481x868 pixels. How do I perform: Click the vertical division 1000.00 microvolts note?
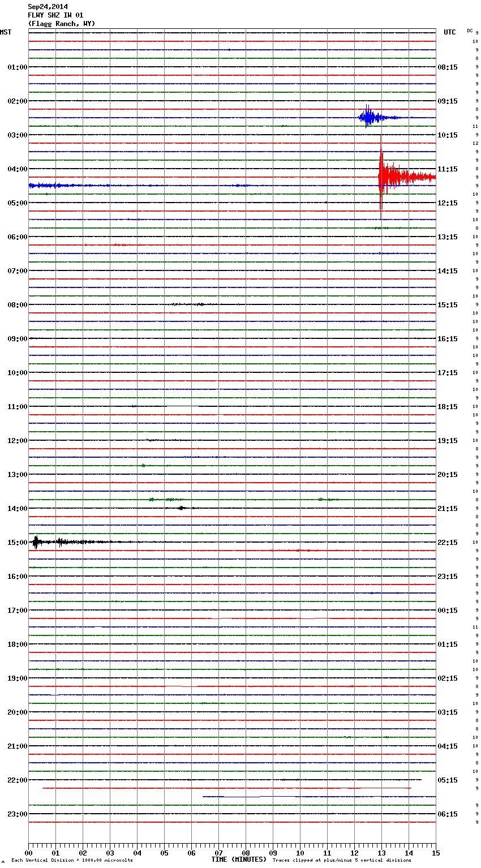72,861
